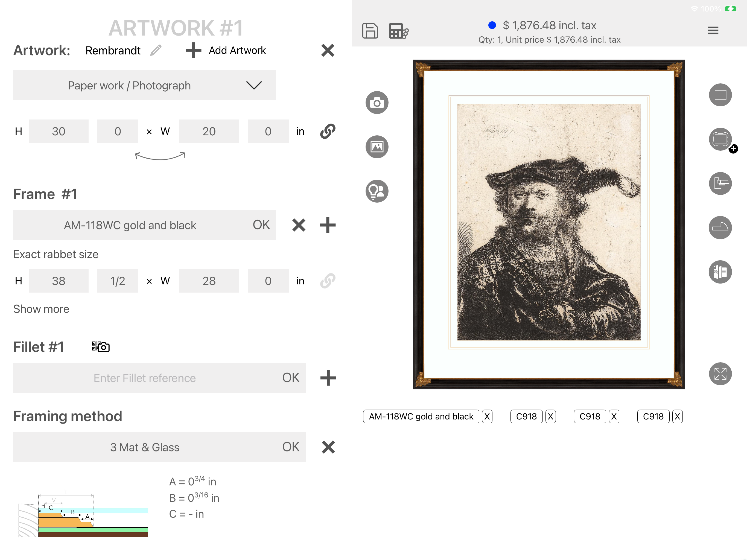Remove Frame #1 using its X

click(299, 225)
